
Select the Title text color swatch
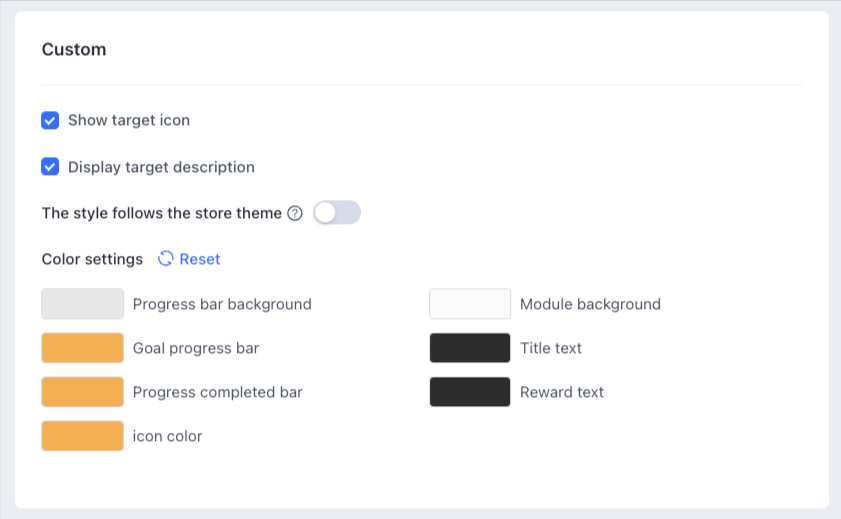tap(470, 348)
